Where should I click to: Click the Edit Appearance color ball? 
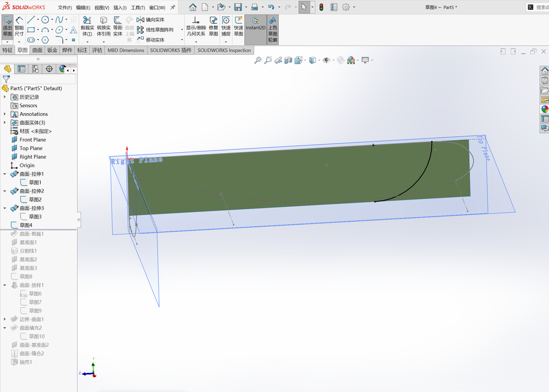351,60
